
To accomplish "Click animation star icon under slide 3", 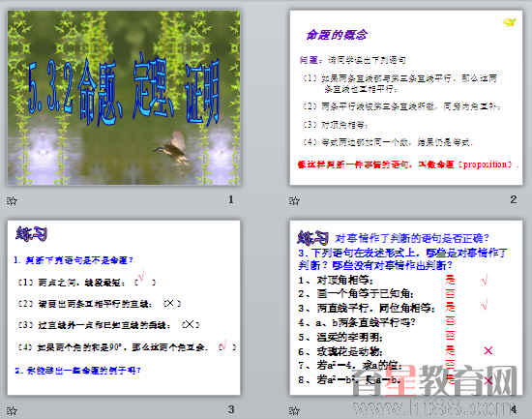I will pos(12,411).
